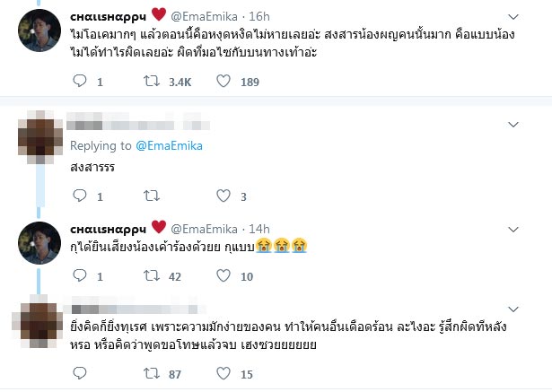Viewport: 552px width, 392px height.
Task: Like the first tweet with 189 likes
Action: 223,83
